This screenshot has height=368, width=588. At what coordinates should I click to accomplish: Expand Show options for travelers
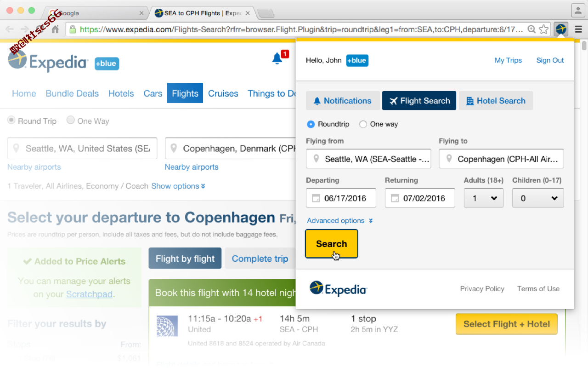click(x=178, y=186)
